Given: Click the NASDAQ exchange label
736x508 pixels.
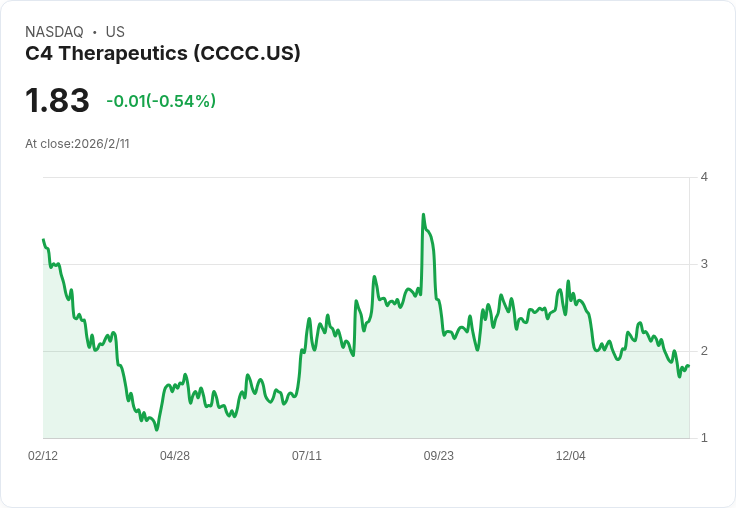Looking at the screenshot, I should tap(54, 32).
